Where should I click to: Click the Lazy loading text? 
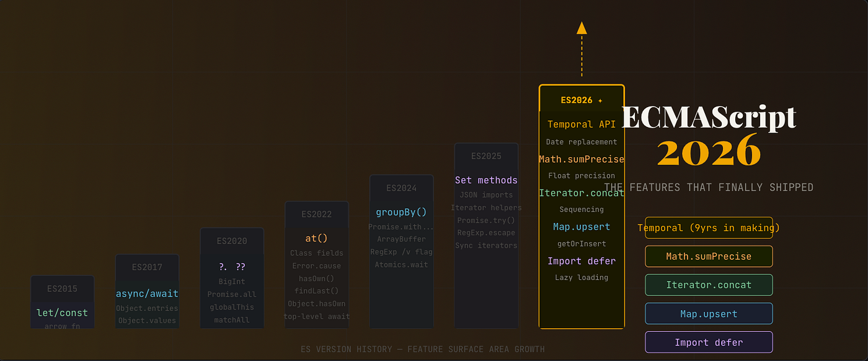point(582,277)
